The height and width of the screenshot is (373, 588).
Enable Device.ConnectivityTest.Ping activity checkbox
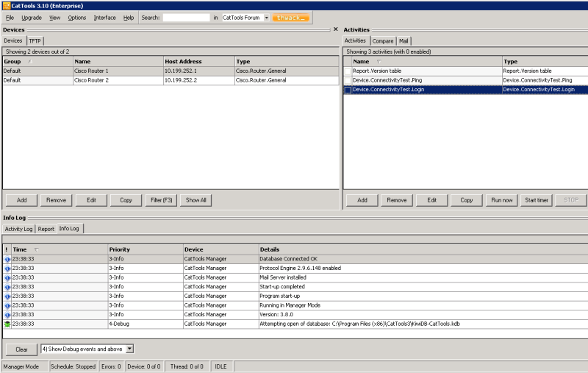pos(348,80)
